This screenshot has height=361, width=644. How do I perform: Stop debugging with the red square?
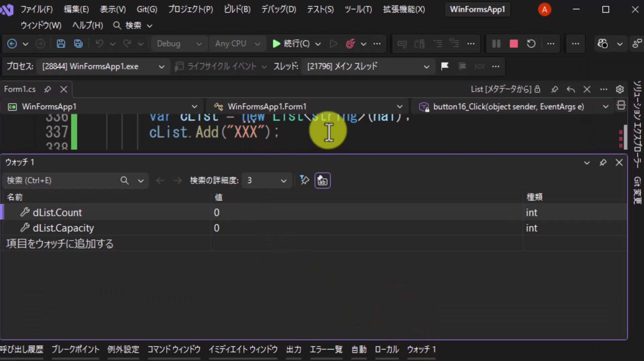pos(514,44)
